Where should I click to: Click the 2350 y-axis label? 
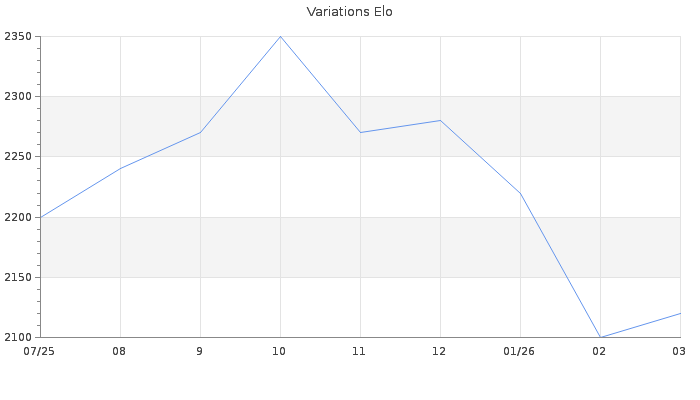(x=18, y=37)
